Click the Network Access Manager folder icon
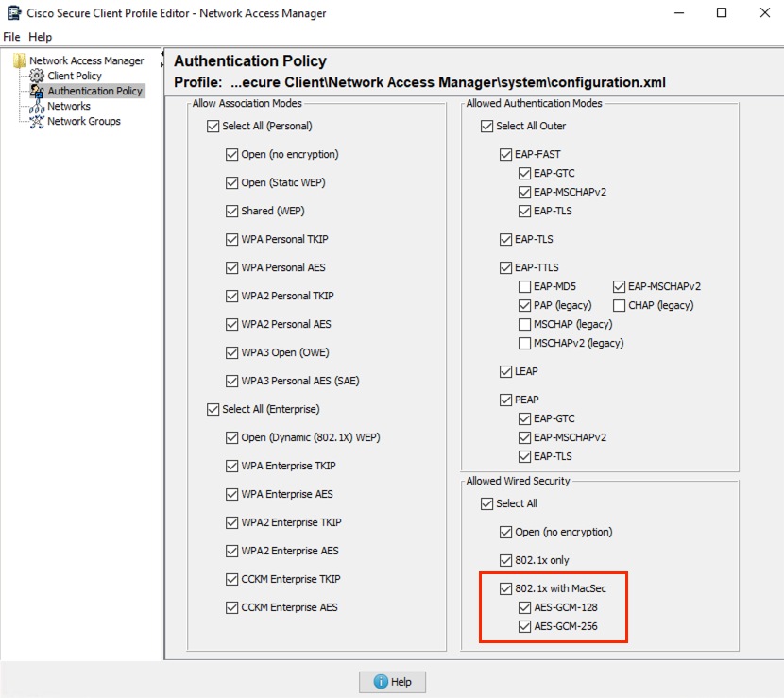 [x=19, y=60]
